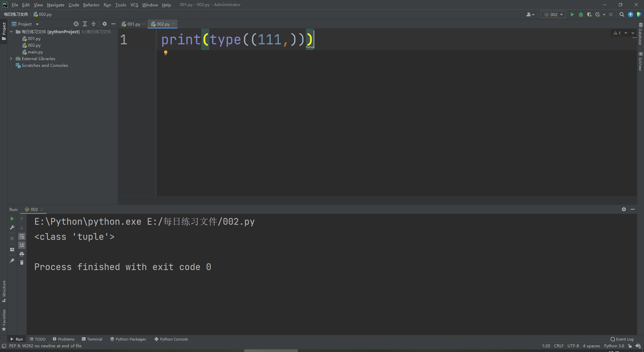The height and width of the screenshot is (352, 644).
Task: Open main.py in the Project tree
Action: [x=35, y=52]
